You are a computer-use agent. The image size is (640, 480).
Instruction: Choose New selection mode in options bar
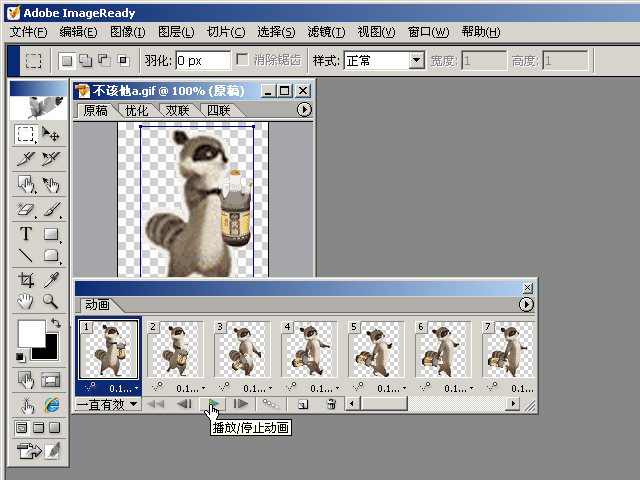[67, 61]
